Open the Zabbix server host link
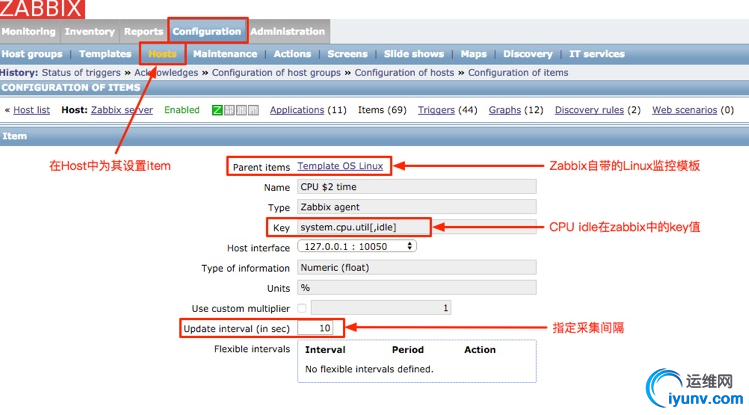The image size is (749, 415). point(122,110)
